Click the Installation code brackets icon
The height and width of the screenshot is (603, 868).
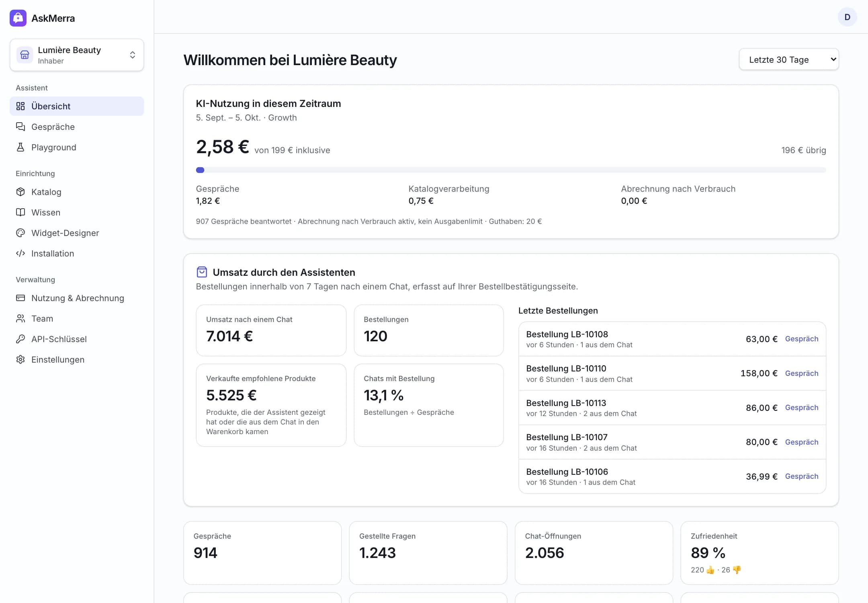click(x=20, y=253)
